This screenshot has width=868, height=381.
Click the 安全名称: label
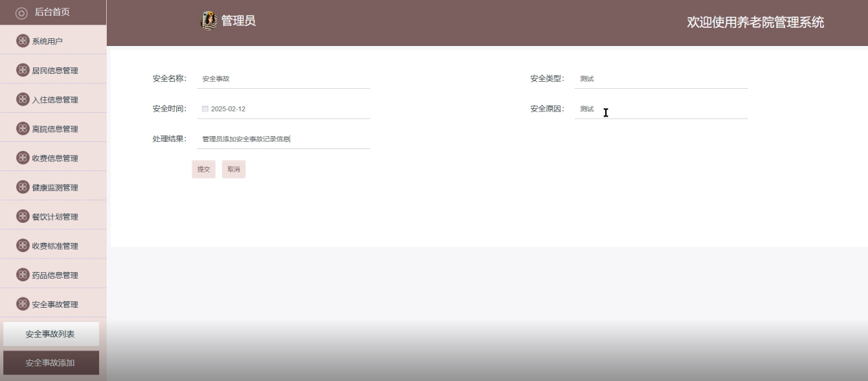click(170, 78)
